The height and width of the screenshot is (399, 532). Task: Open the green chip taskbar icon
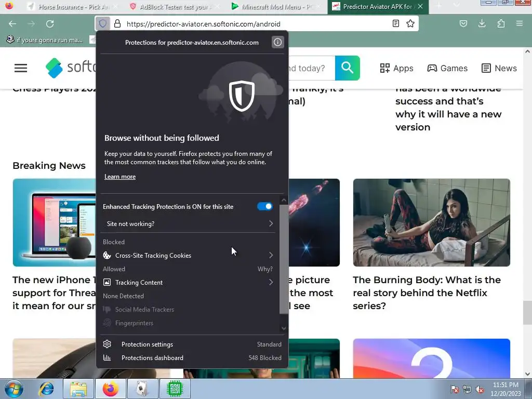[x=175, y=389]
